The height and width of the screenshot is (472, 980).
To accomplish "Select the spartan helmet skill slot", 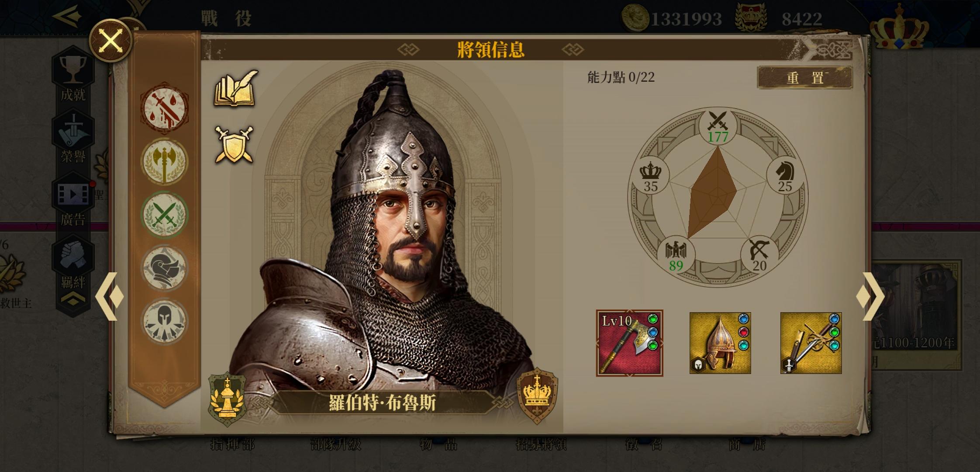I will coord(165,321).
